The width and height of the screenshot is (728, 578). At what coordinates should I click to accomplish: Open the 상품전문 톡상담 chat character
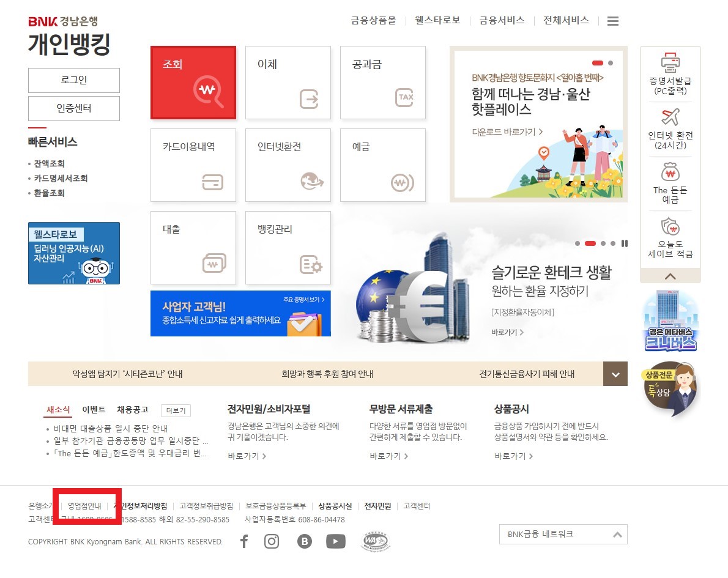(x=670, y=389)
